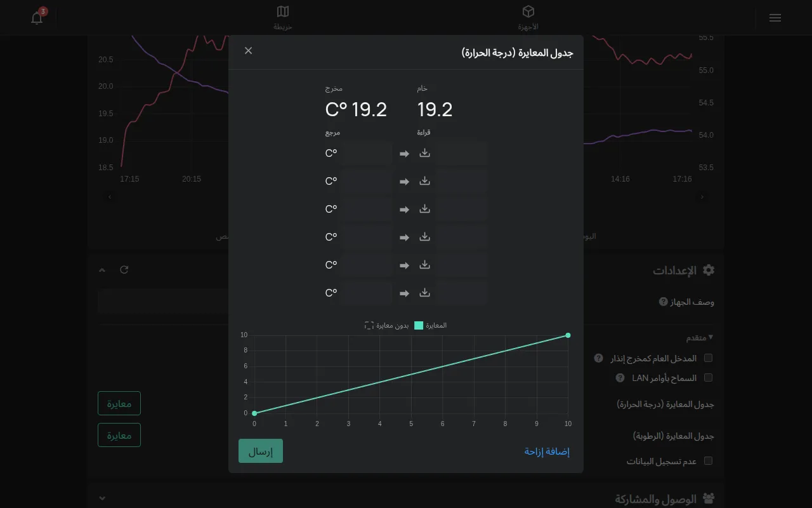Image resolution: width=812 pixels, height=508 pixels.
Task: Switch to the الأجهزة devices tab
Action: coord(528,18)
